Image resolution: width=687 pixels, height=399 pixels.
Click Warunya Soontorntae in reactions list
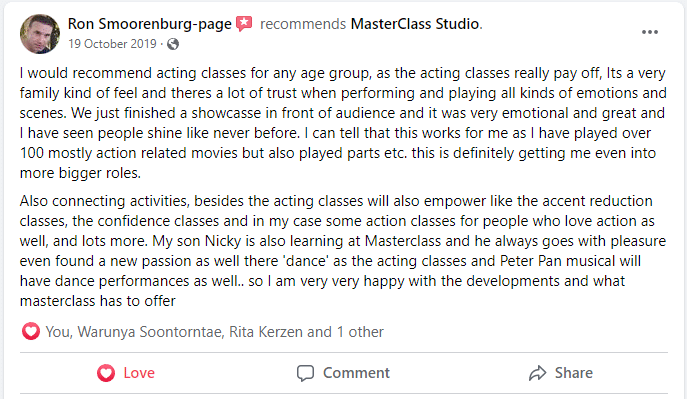149,332
